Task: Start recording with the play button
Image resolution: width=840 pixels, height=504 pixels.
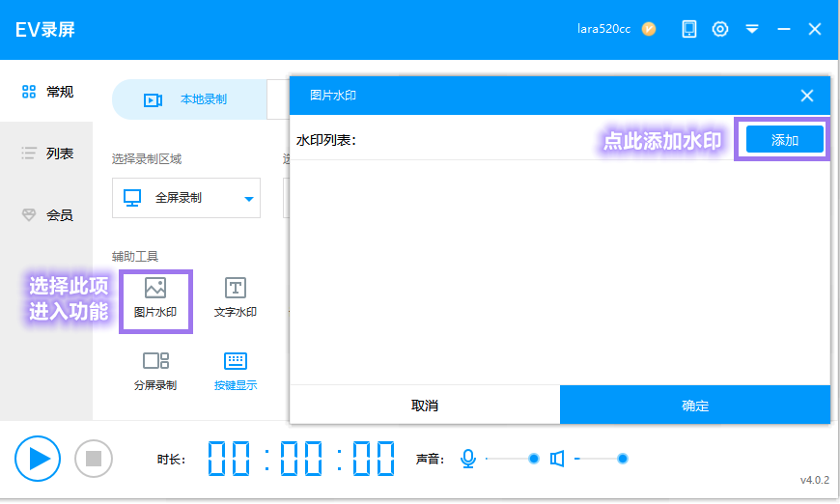Action: (38, 459)
